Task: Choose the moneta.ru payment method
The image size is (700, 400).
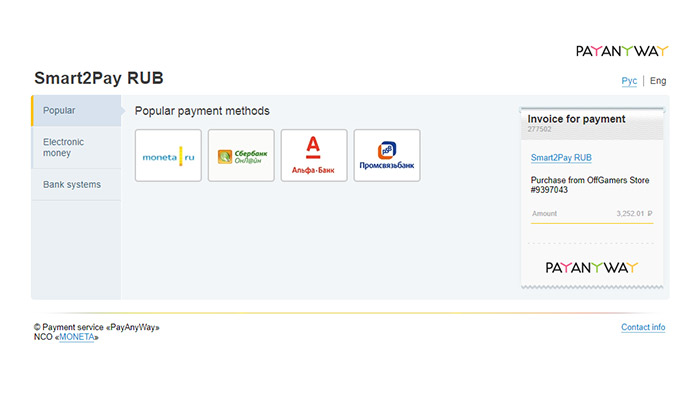Action: pos(168,155)
